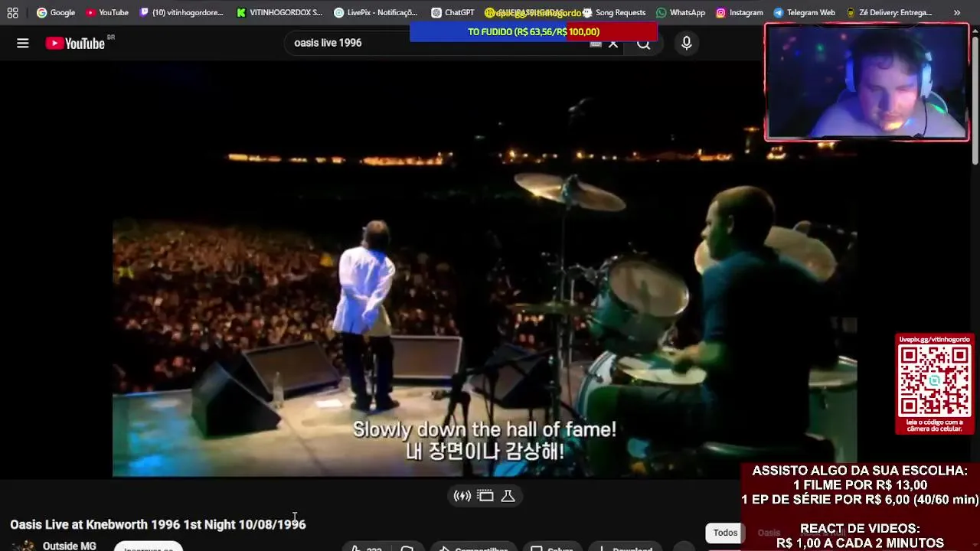Select the Todos filter chip
980x551 pixels.
(725, 533)
